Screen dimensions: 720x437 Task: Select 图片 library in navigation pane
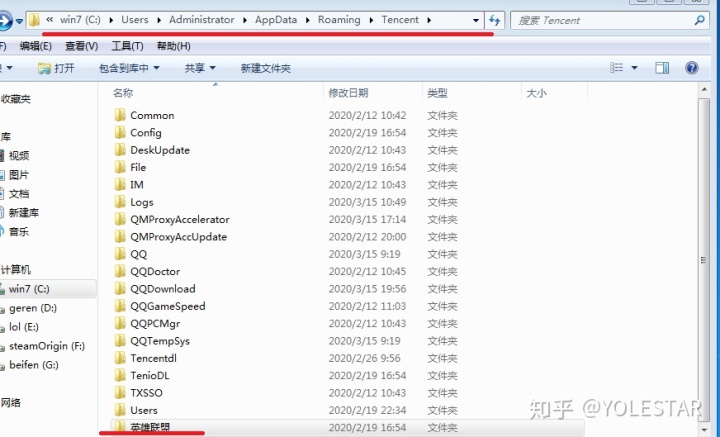click(x=19, y=175)
